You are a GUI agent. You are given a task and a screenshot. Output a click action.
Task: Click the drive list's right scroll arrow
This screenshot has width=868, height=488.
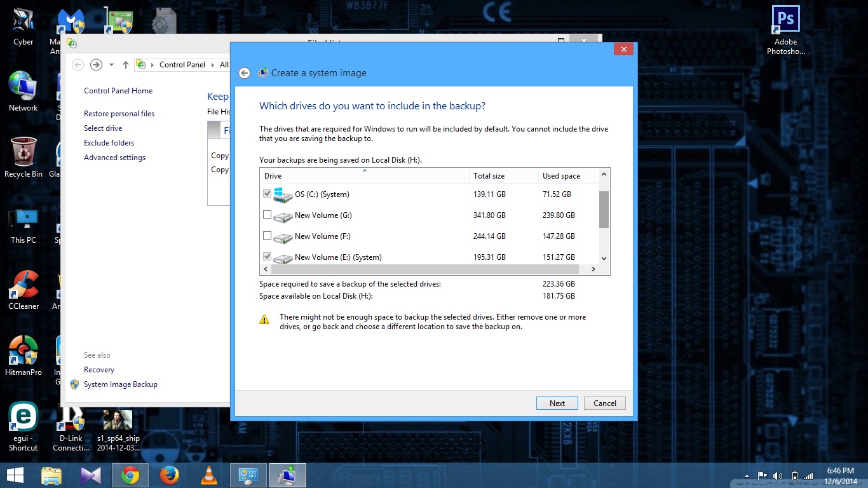(593, 269)
